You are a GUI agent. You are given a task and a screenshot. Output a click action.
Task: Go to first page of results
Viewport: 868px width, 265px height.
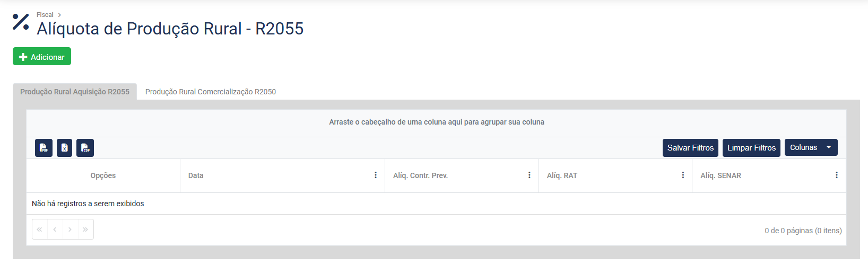click(40, 229)
